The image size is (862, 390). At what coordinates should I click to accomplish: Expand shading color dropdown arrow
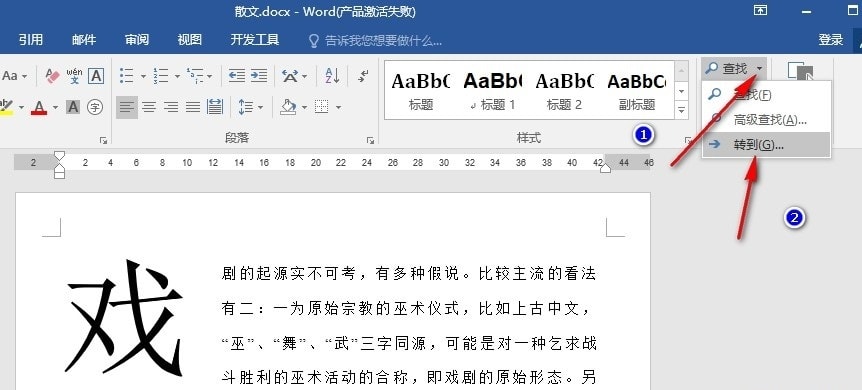tap(304, 107)
